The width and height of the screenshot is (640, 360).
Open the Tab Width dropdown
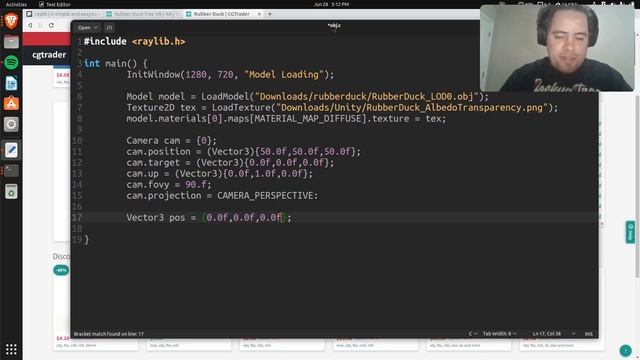500,334
